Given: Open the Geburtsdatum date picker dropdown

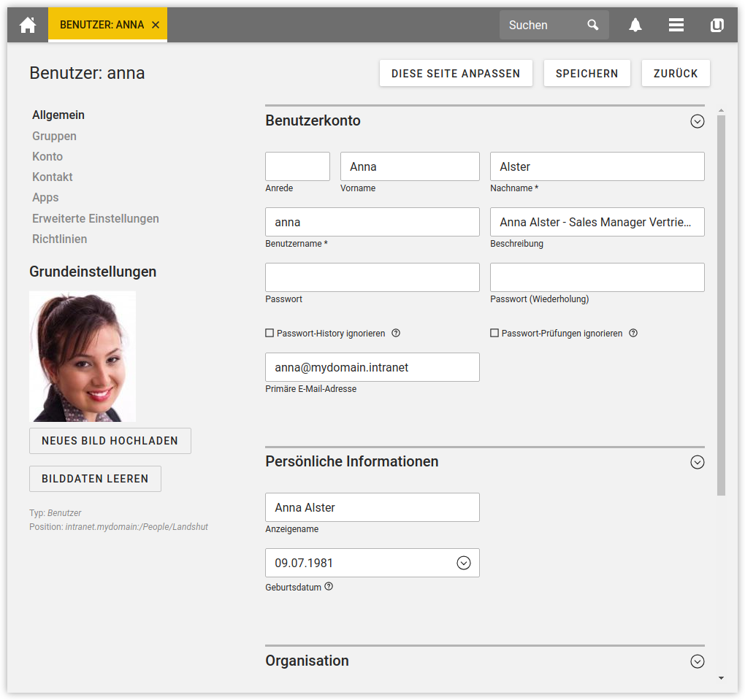Looking at the screenshot, I should point(463,563).
